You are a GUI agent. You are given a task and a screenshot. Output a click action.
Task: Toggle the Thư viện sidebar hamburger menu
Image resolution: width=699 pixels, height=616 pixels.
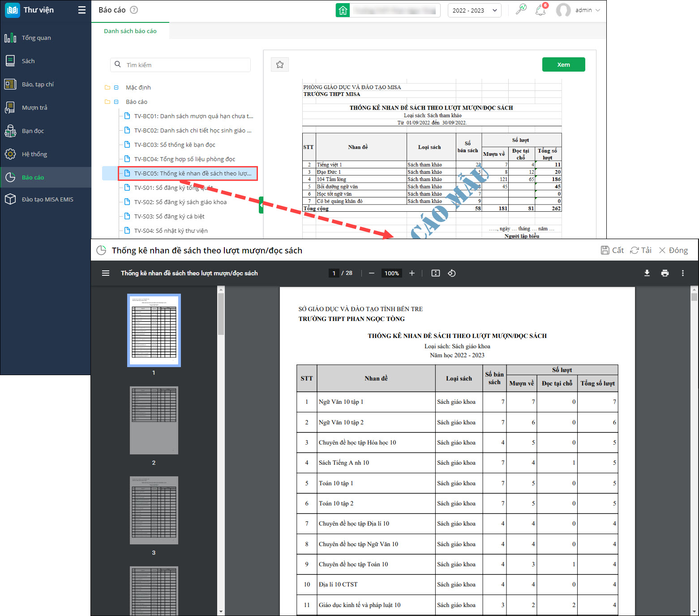(x=81, y=10)
